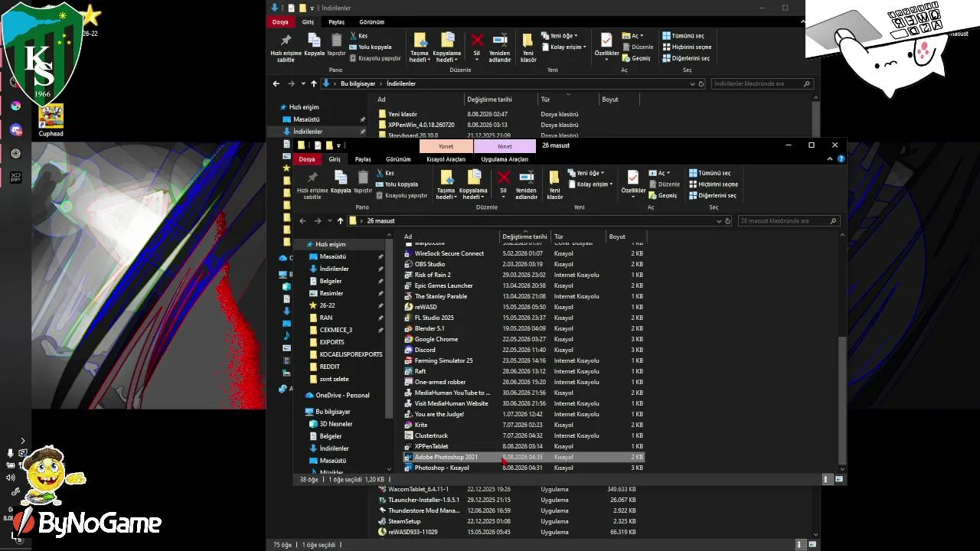980x551 pixels.
Task: Open Kısayol Araçları tab
Action: click(x=446, y=159)
